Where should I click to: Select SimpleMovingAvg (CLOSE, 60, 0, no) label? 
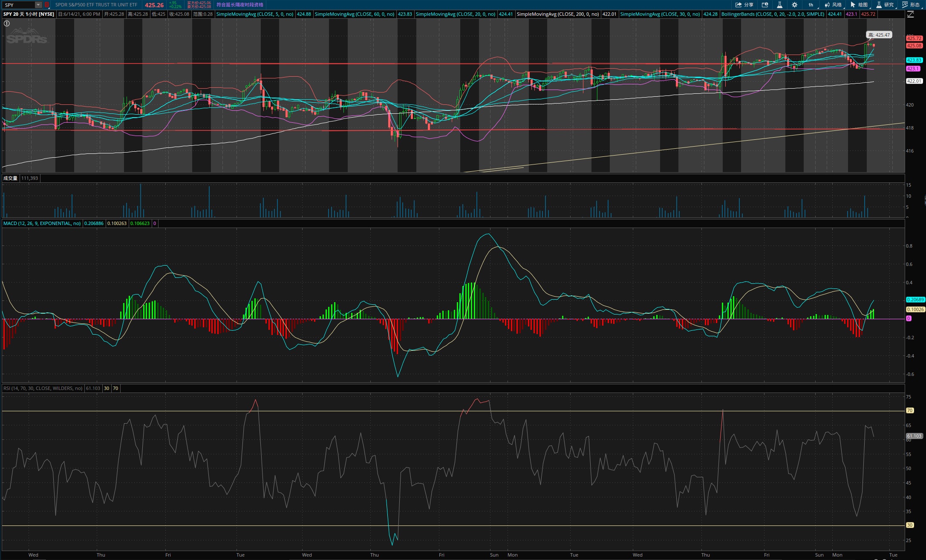[354, 14]
